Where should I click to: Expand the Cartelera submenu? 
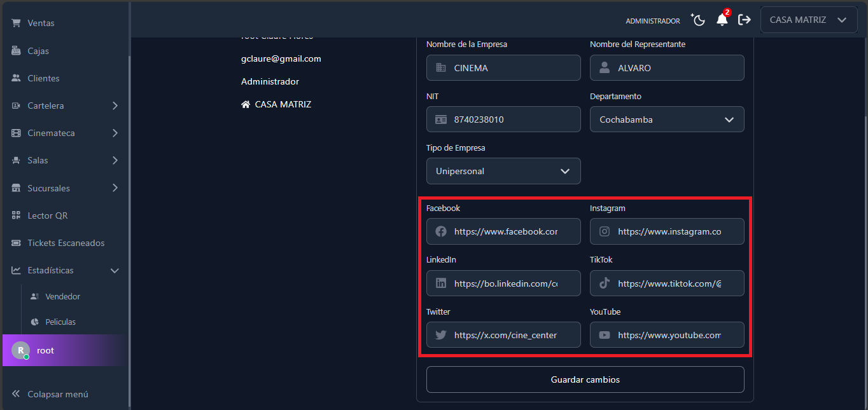pyautogui.click(x=115, y=106)
